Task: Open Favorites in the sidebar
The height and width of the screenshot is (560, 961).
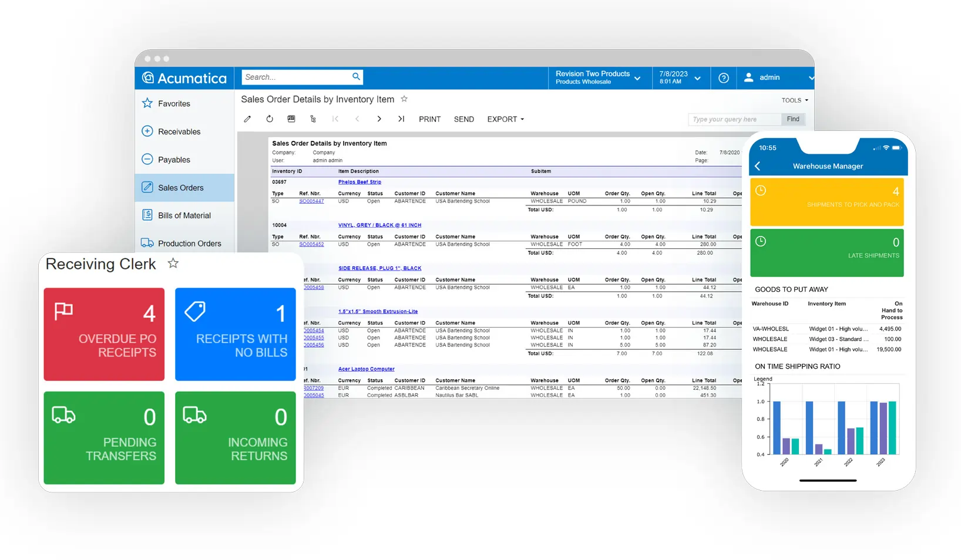Action: tap(184, 103)
